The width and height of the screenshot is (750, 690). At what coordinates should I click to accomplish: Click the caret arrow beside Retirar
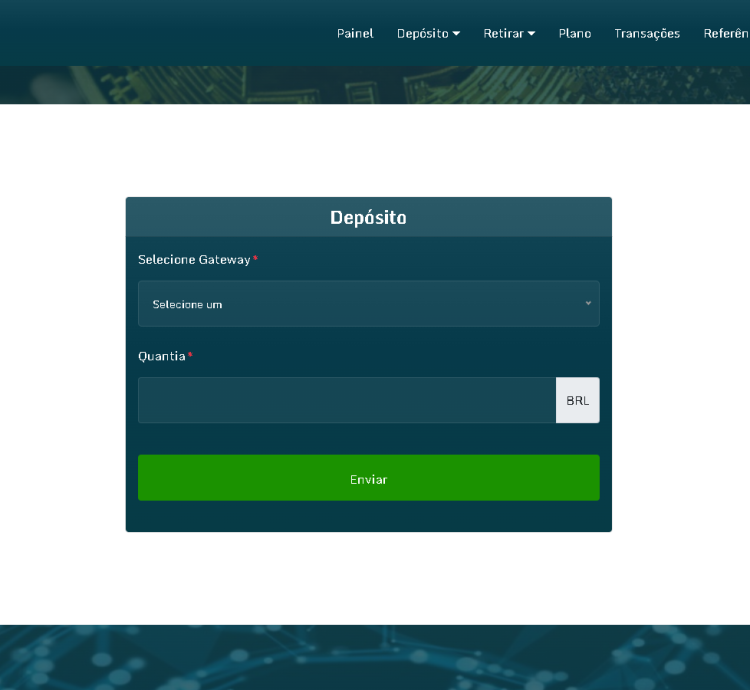[532, 33]
